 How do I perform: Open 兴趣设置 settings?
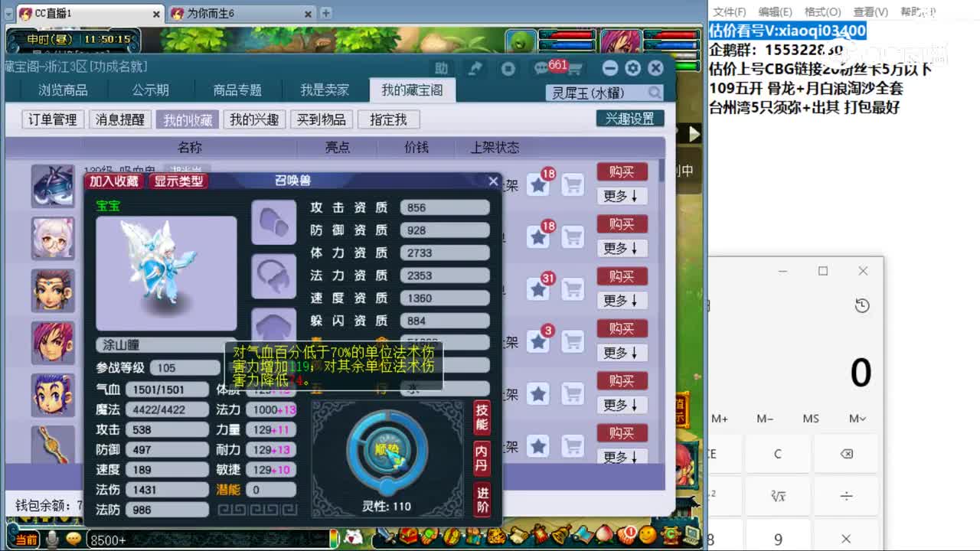(x=630, y=119)
